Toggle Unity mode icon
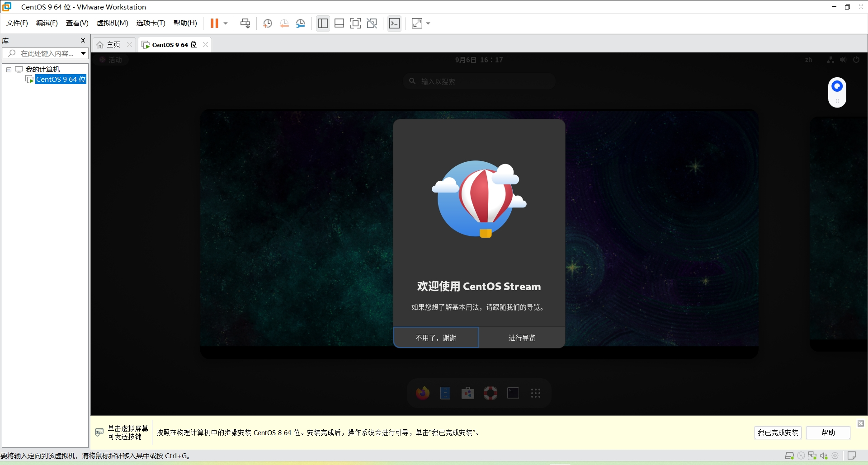 372,23
